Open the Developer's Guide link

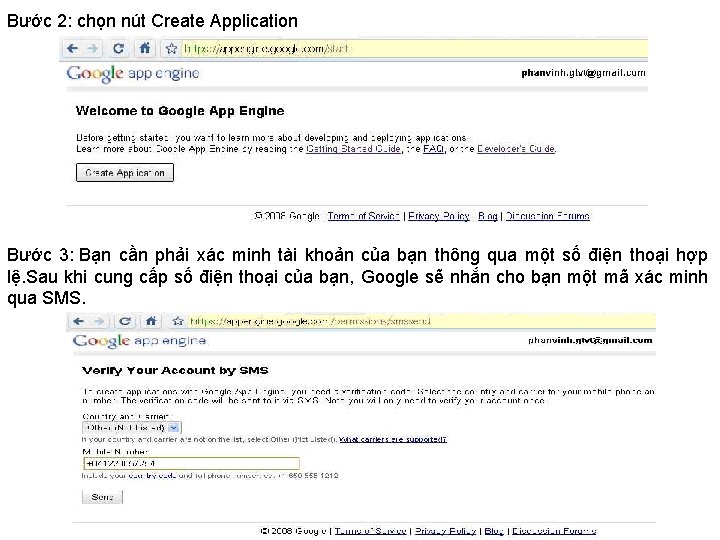pyautogui.click(x=516, y=149)
